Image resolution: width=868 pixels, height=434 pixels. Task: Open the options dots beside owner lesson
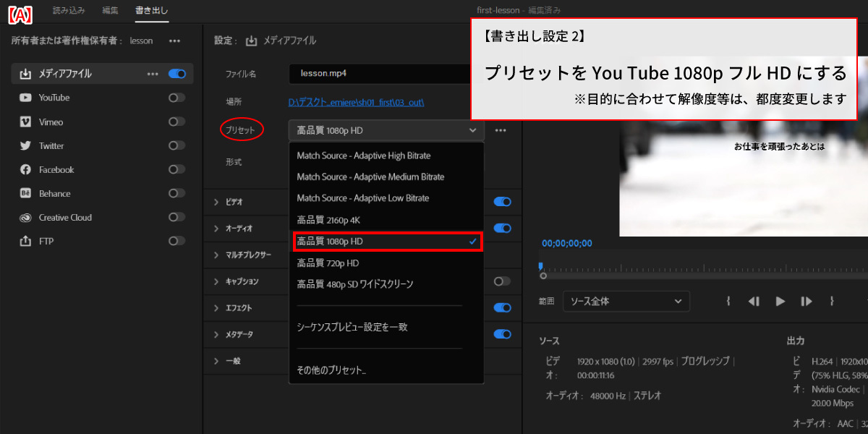[174, 41]
